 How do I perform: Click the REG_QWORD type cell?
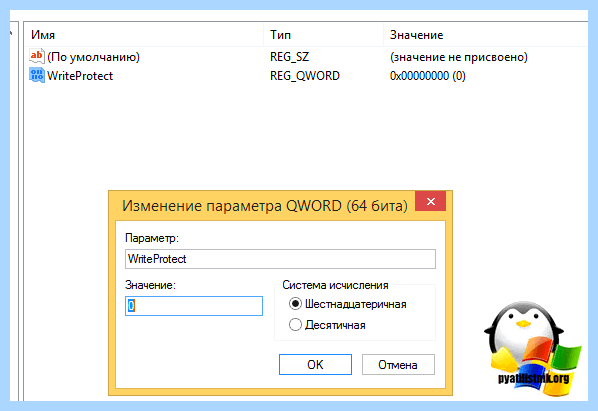point(305,76)
